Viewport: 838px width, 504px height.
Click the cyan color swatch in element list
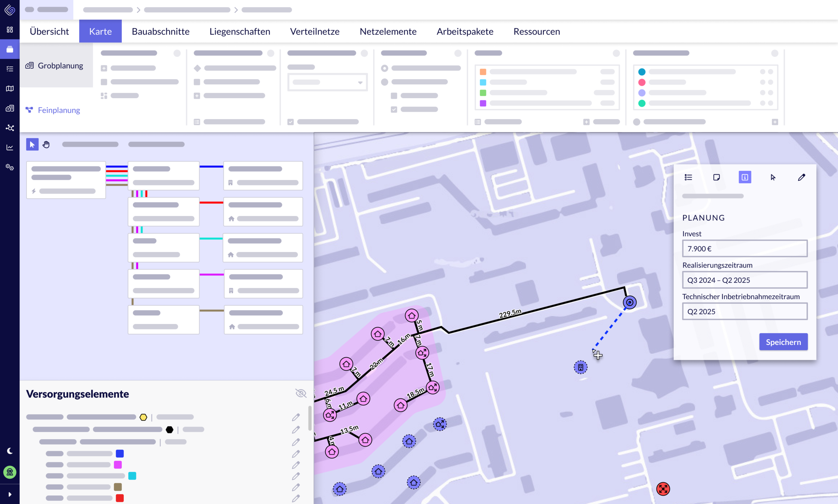[x=132, y=476]
